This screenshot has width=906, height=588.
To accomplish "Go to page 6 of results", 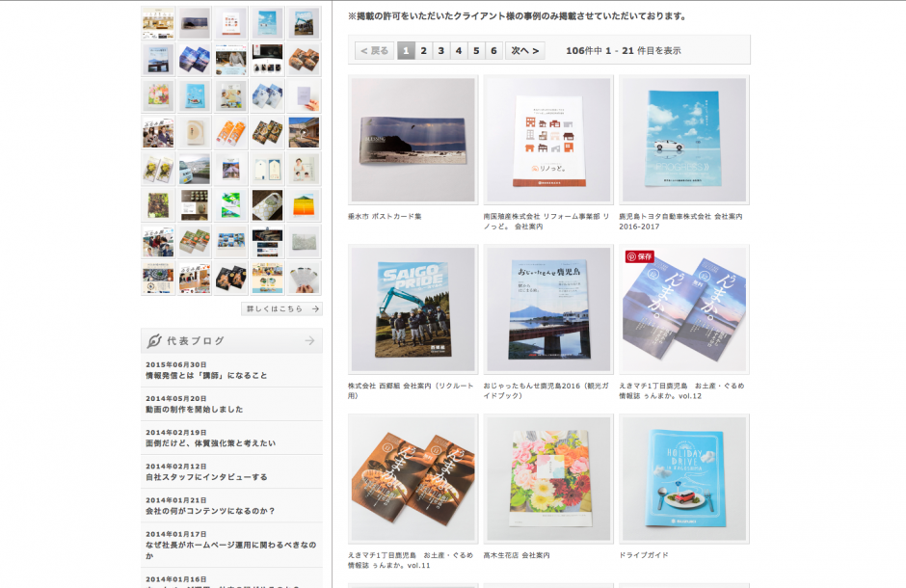I will 493,50.
